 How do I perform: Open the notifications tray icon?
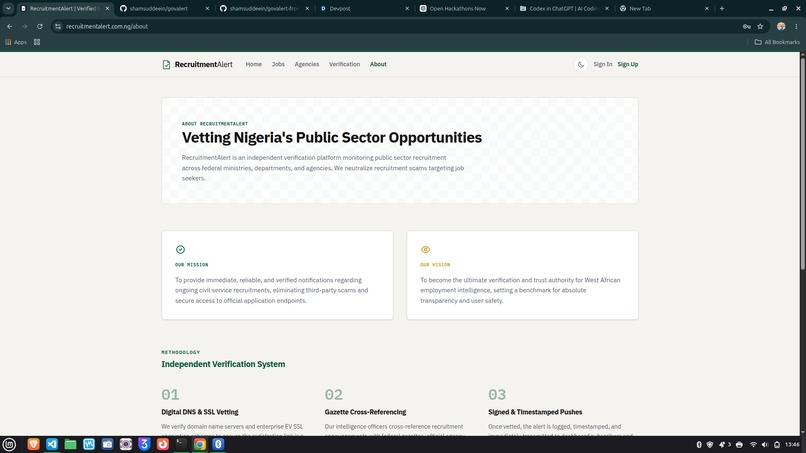pyautogui.click(x=724, y=445)
